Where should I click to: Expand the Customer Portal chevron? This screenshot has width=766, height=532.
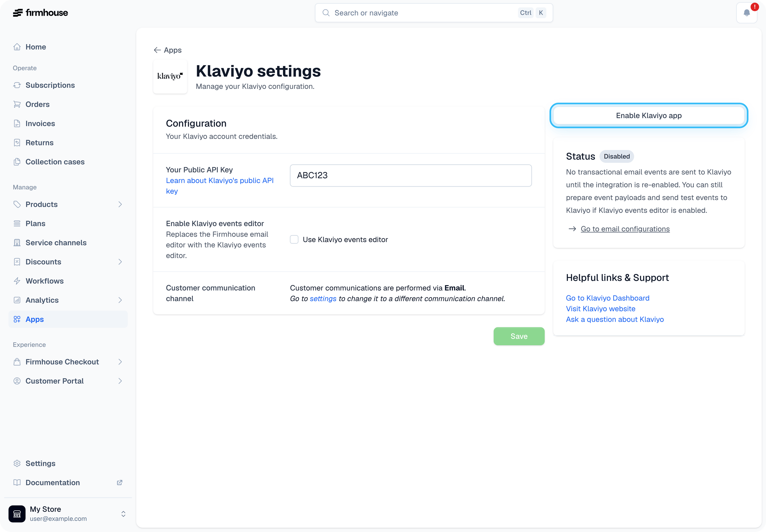[120, 381]
